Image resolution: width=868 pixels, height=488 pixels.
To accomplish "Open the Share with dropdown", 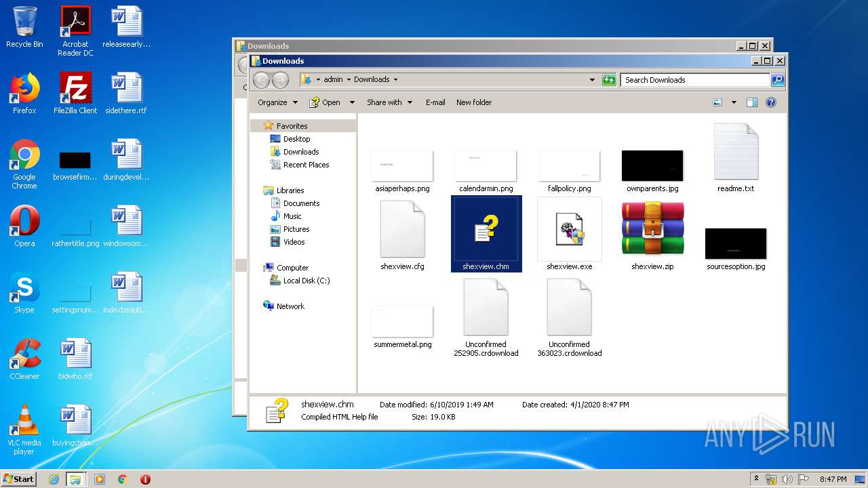I will coord(389,102).
